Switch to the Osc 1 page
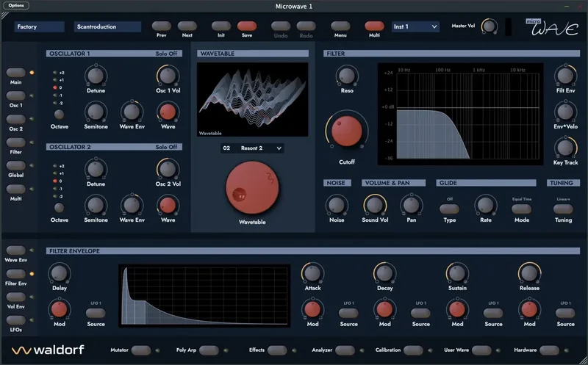Image resolution: width=588 pixels, height=365 pixels. pos(15,95)
